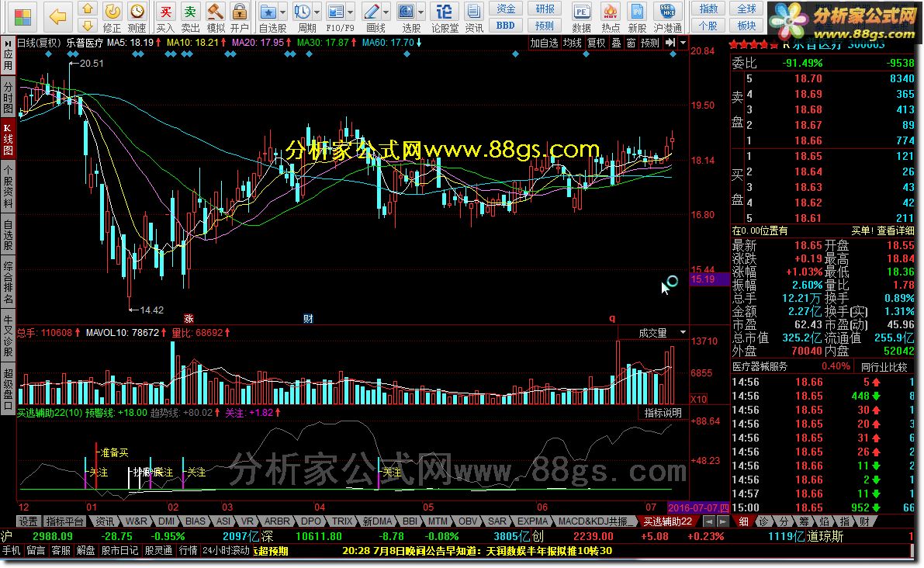Click the 全球 global markets button

(746, 9)
